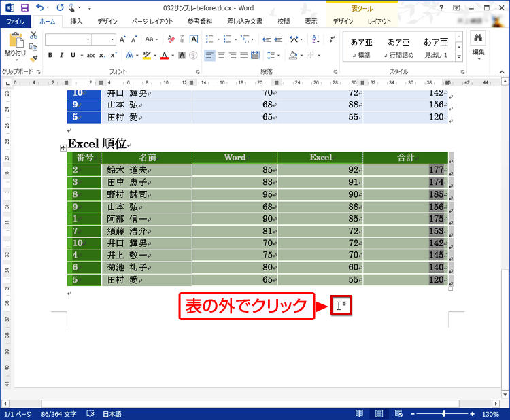510x420 pixels.
Task: Set align left paragraph alignment
Action: [210, 55]
